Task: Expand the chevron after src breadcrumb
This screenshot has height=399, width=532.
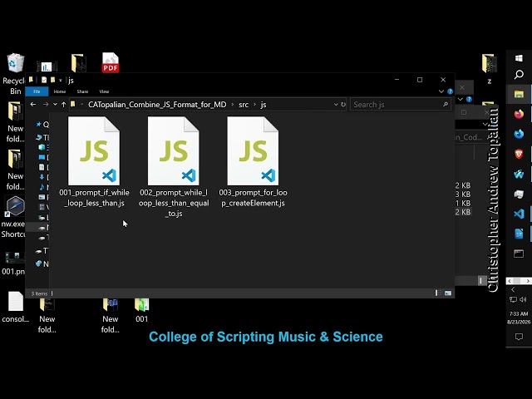Action: tap(255, 105)
